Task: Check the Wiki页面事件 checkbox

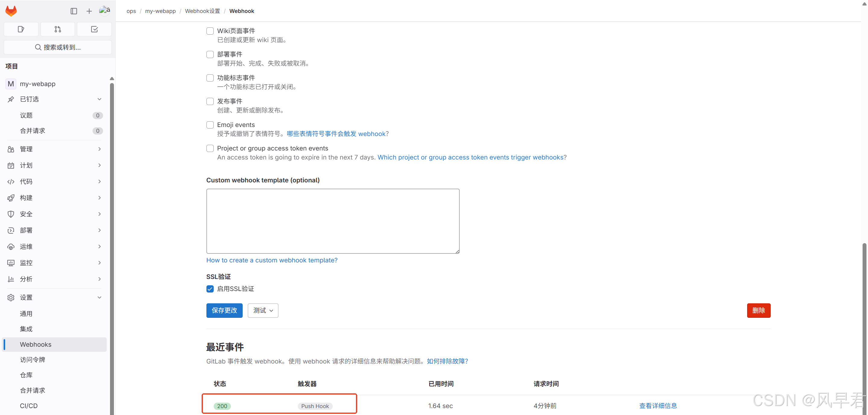Action: (210, 31)
